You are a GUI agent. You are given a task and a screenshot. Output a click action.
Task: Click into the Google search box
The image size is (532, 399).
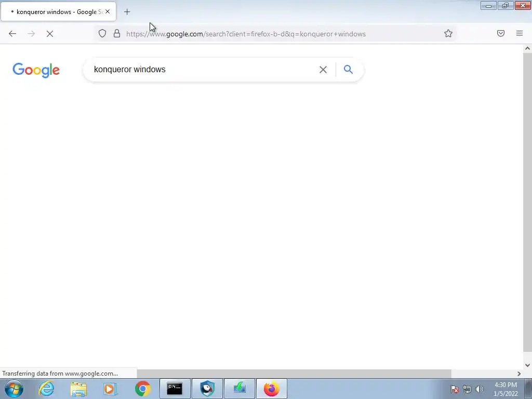coord(204,69)
